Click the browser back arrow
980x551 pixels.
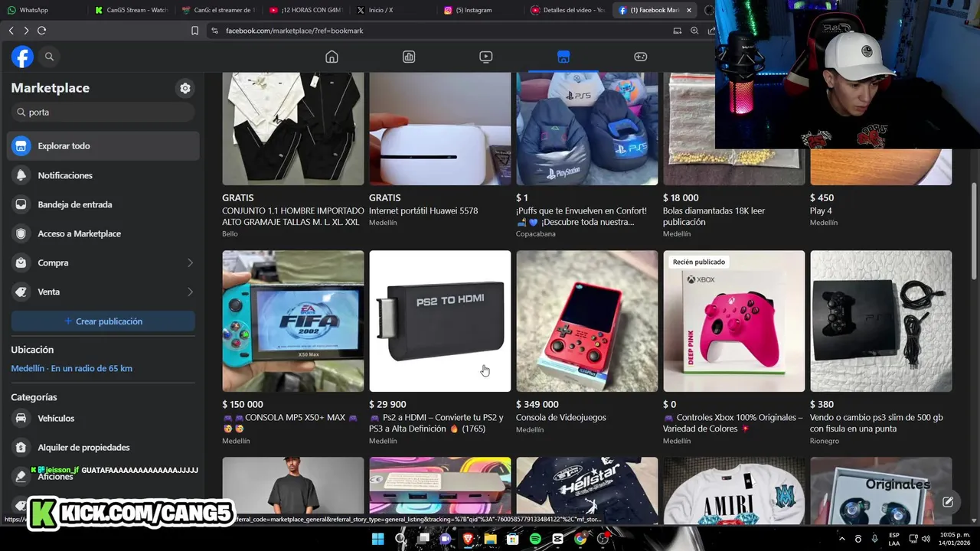point(11,31)
